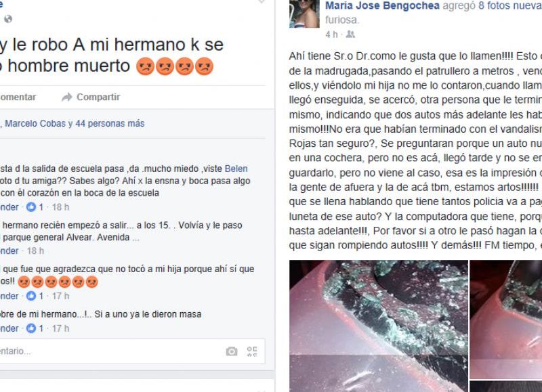
Task: Click the Compartir button
Action: coord(91,97)
